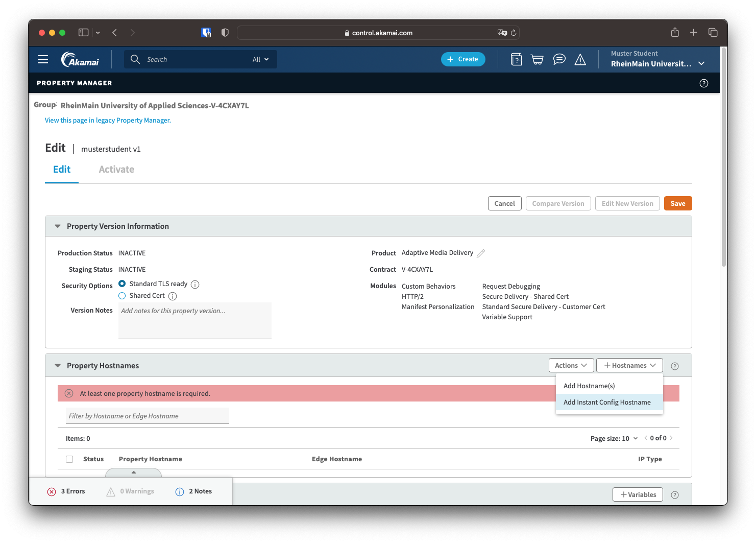Go to next hostnames page
Viewport: 756px width, 543px height.
(671, 438)
